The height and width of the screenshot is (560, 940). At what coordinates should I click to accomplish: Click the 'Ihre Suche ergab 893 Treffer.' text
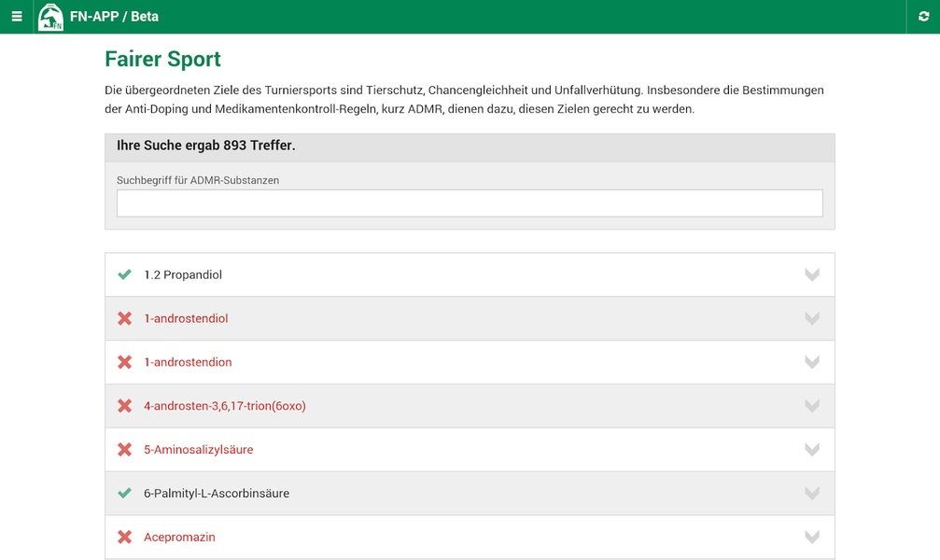coord(205,146)
